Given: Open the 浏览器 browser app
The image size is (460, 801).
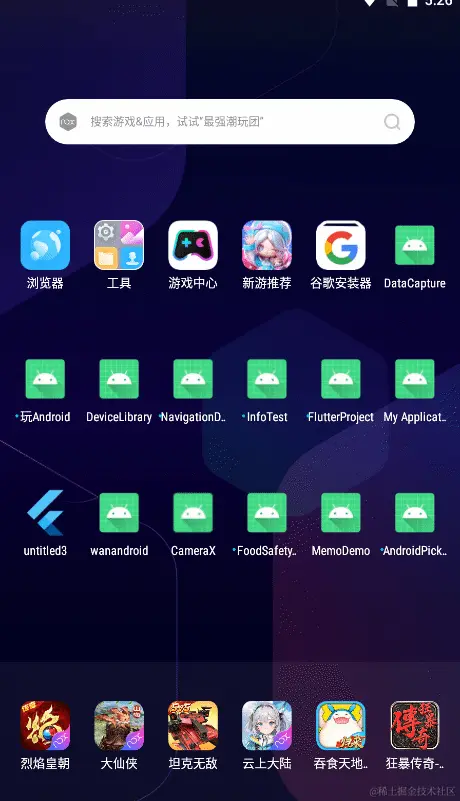Looking at the screenshot, I should pyautogui.click(x=45, y=245).
